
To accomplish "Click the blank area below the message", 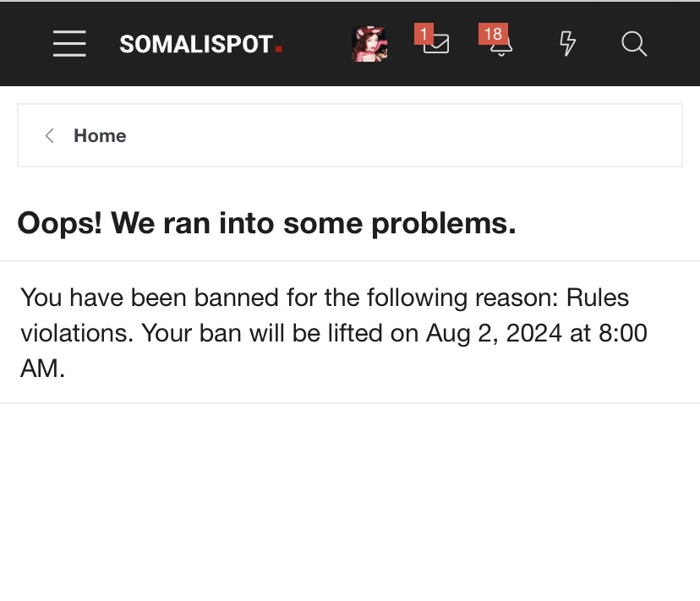I will tap(350, 500).
